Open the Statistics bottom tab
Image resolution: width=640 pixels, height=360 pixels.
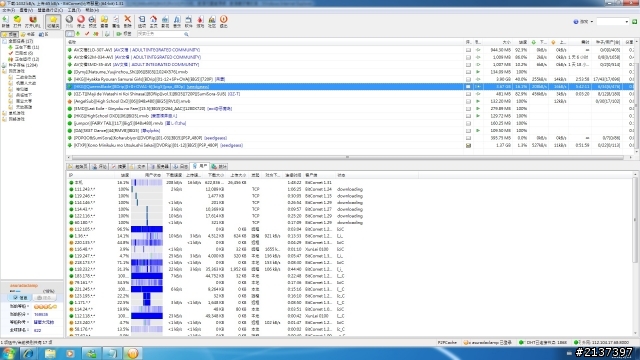tap(219, 167)
